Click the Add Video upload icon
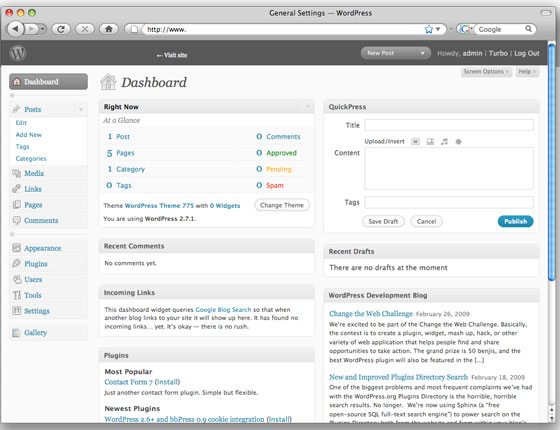 point(430,142)
